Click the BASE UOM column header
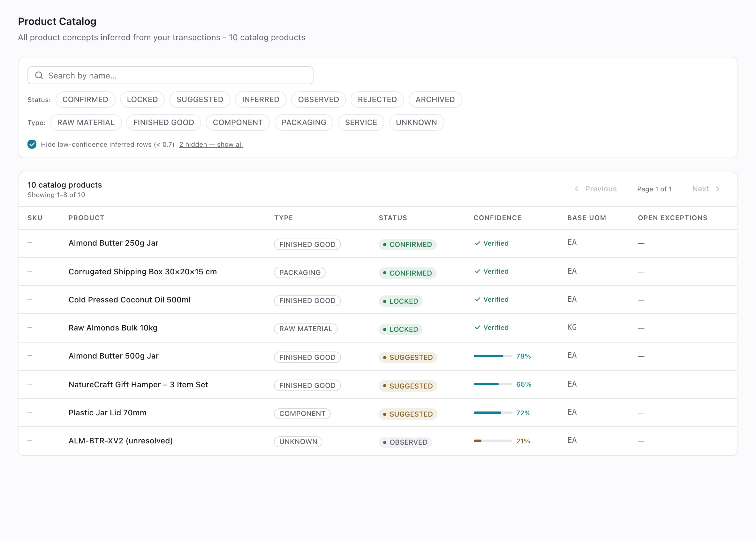This screenshot has width=756, height=541. click(587, 218)
